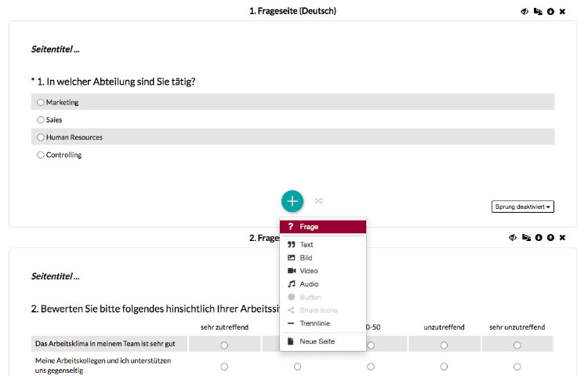Move page 2 up with arrow icon
The image size is (588, 376).
pyautogui.click(x=550, y=237)
